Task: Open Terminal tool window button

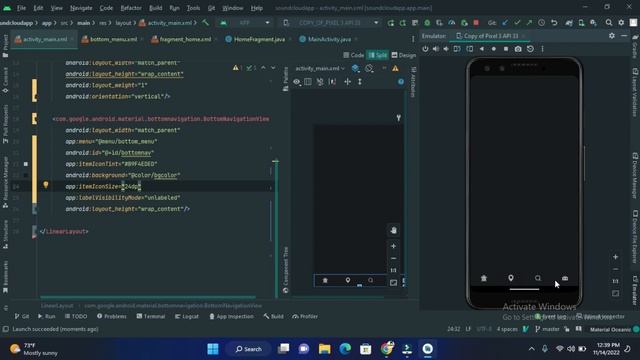Action: [151, 316]
